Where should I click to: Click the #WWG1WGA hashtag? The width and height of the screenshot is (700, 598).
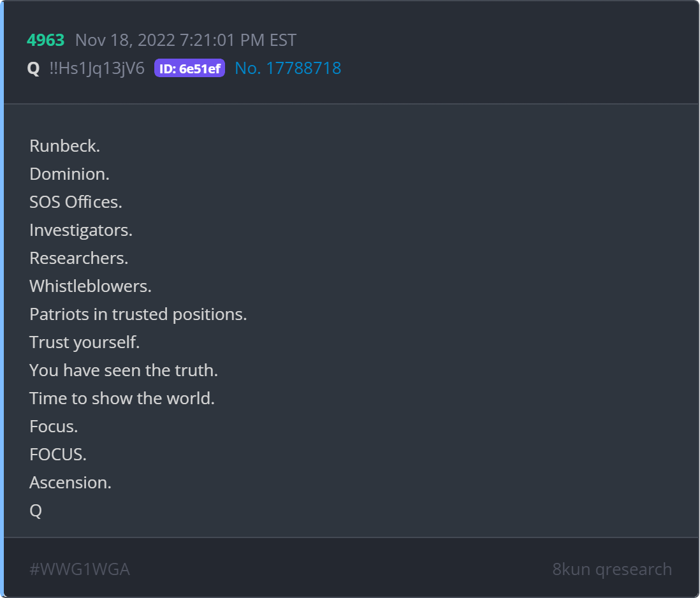(80, 569)
